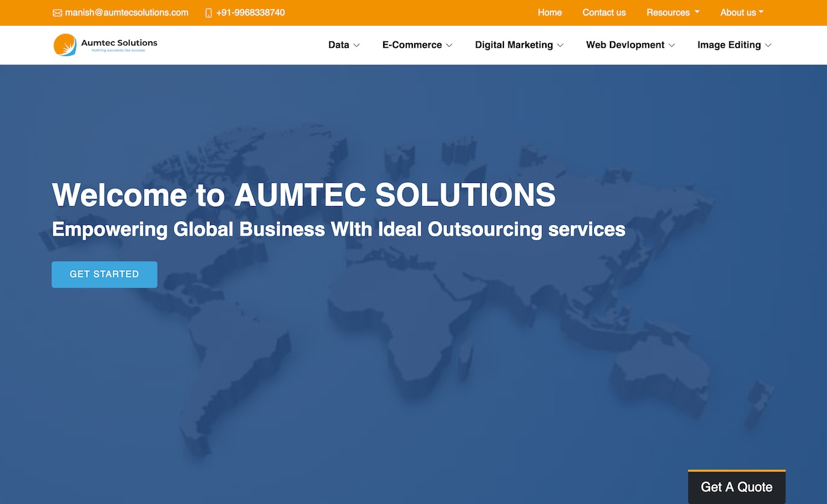Click the envelope email icon
The height and width of the screenshot is (504, 827).
tap(58, 13)
